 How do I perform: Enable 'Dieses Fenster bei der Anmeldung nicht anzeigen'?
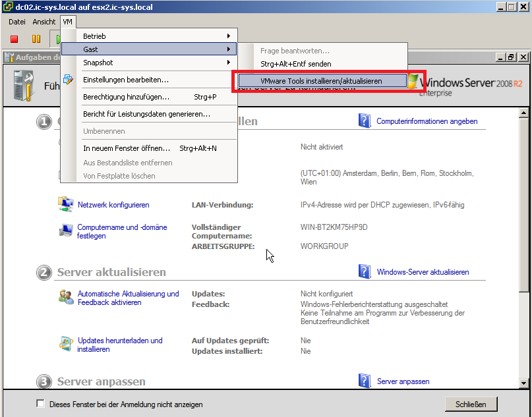coord(41,404)
